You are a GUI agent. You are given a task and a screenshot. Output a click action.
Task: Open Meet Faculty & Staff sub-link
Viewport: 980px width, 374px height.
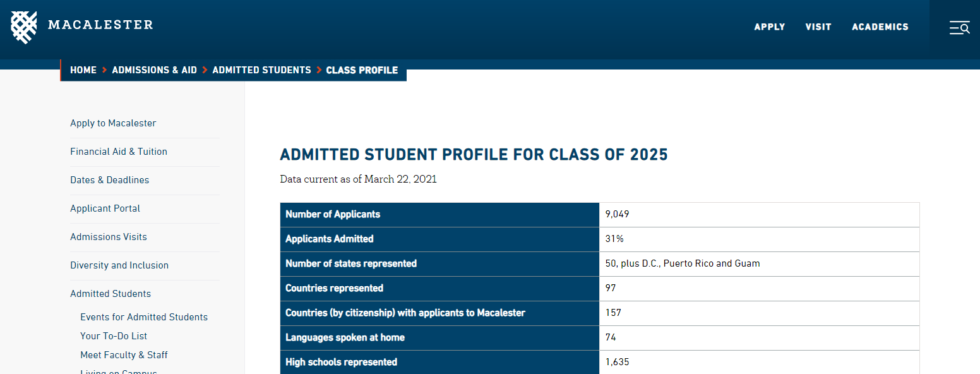click(x=124, y=355)
